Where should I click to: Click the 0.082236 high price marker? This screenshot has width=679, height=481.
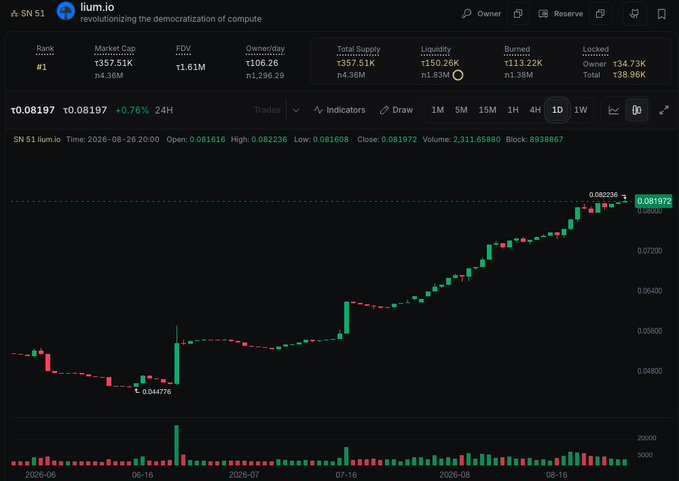pyautogui.click(x=603, y=195)
